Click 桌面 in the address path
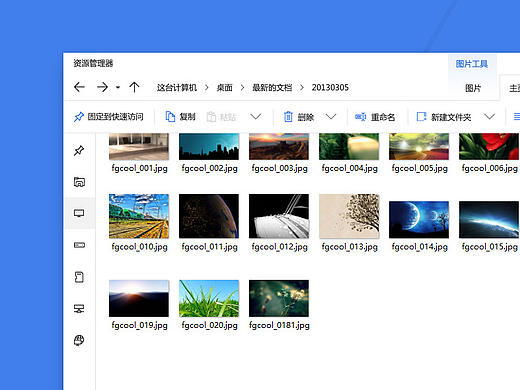The width and height of the screenshot is (520, 390). (x=224, y=88)
